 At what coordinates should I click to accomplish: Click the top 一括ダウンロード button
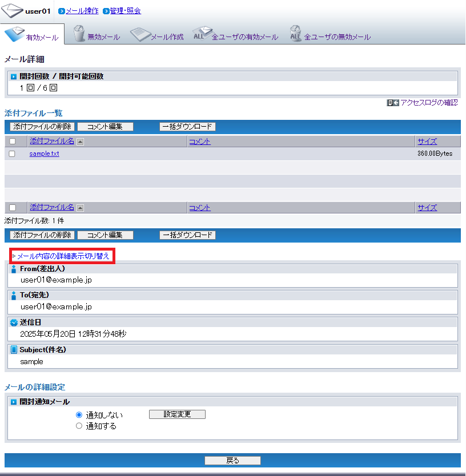[x=187, y=127]
